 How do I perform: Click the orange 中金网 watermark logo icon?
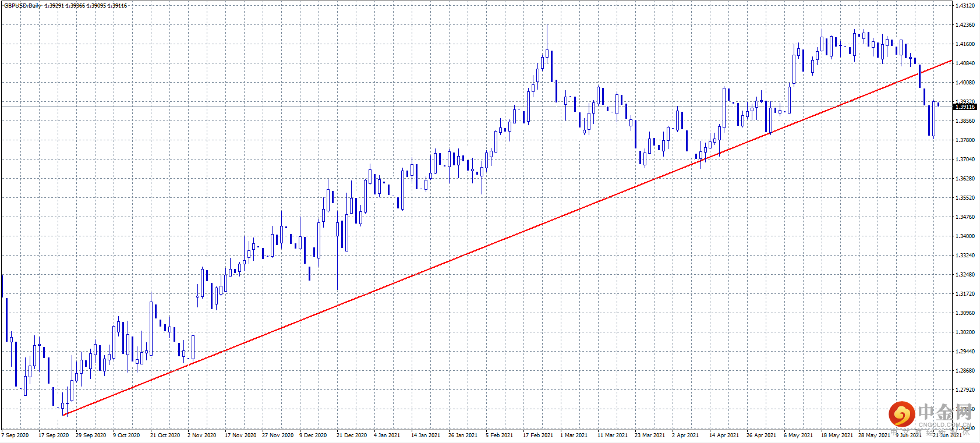[x=901, y=414]
